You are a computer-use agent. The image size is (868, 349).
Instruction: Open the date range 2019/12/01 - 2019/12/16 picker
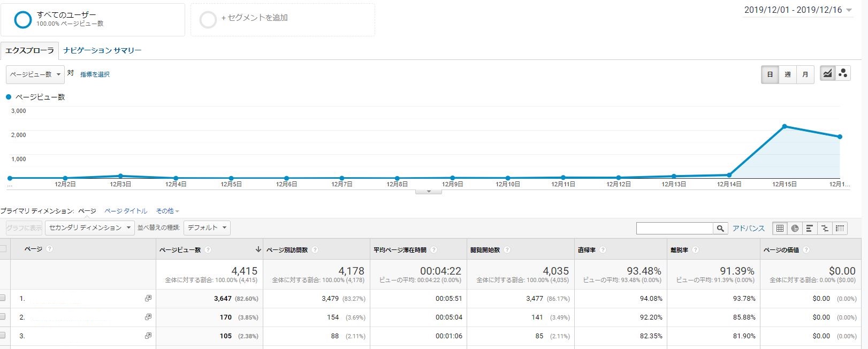click(797, 10)
